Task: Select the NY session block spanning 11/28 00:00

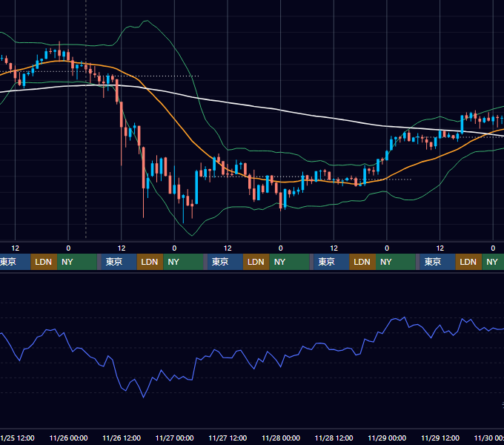Action: [289, 262]
